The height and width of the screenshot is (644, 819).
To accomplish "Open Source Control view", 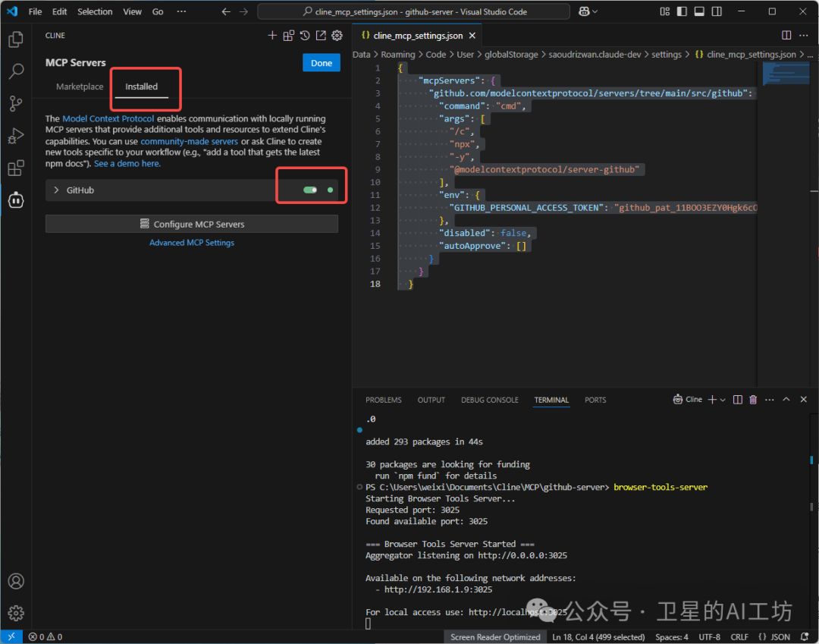I will point(16,103).
